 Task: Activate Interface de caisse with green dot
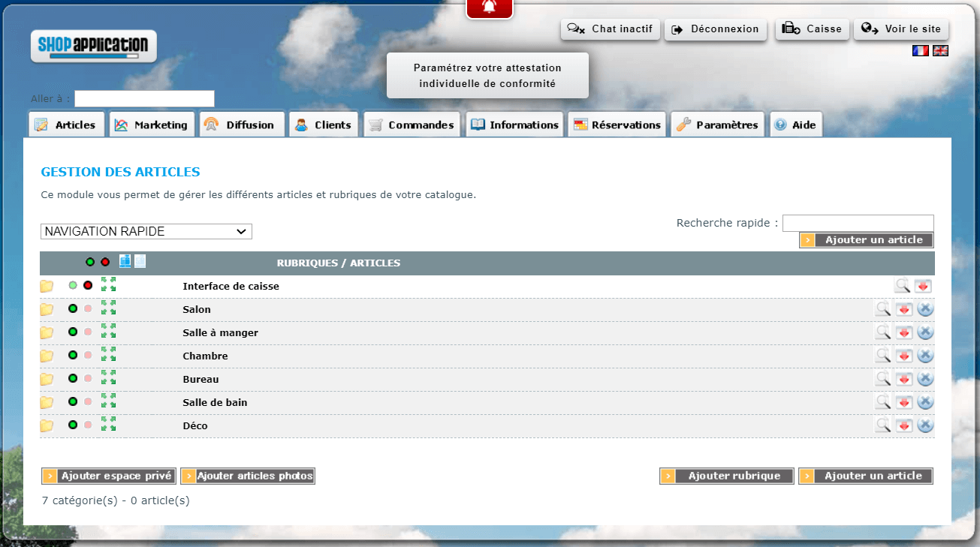point(73,285)
